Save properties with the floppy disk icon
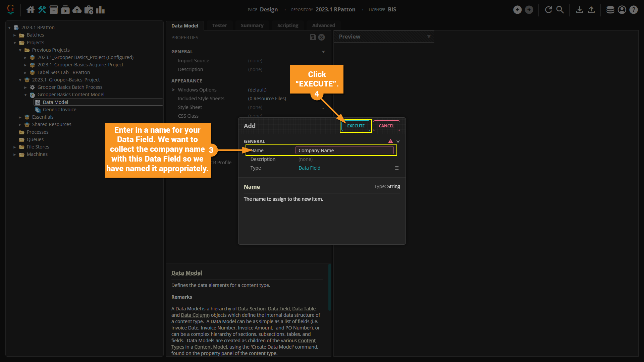Viewport: 644px width, 362px height. tap(313, 37)
